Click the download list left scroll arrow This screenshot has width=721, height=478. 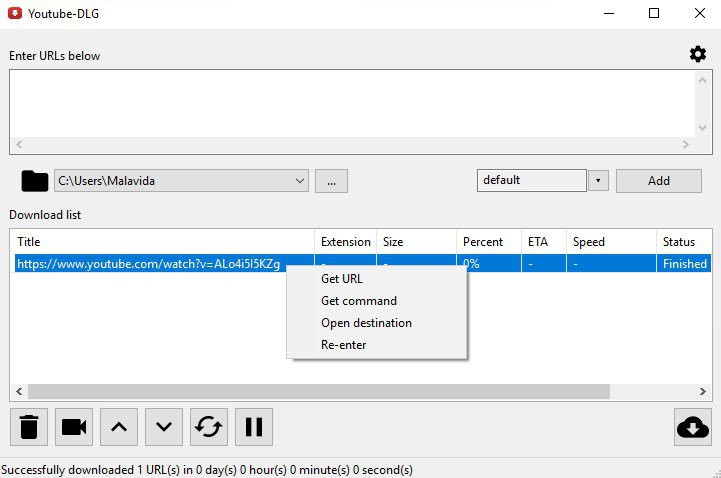point(19,392)
